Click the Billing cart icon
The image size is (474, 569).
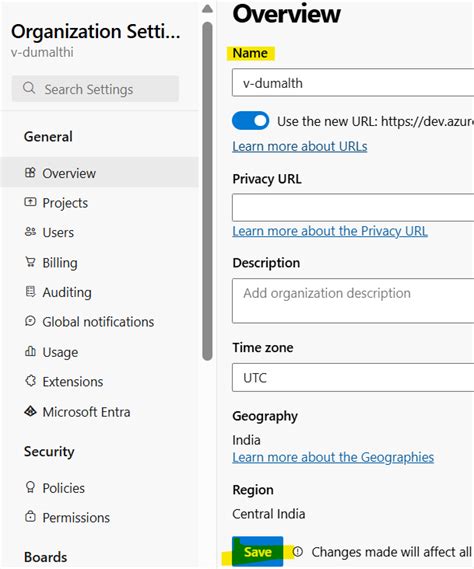30,262
